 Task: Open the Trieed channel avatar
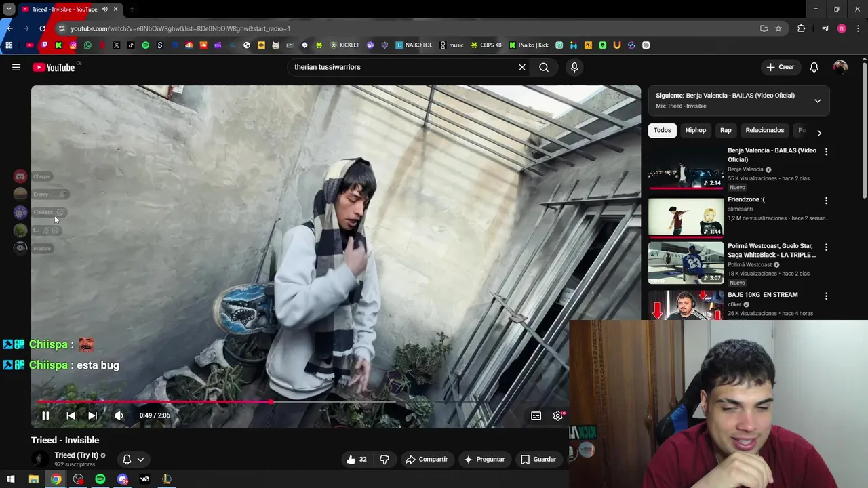click(40, 459)
